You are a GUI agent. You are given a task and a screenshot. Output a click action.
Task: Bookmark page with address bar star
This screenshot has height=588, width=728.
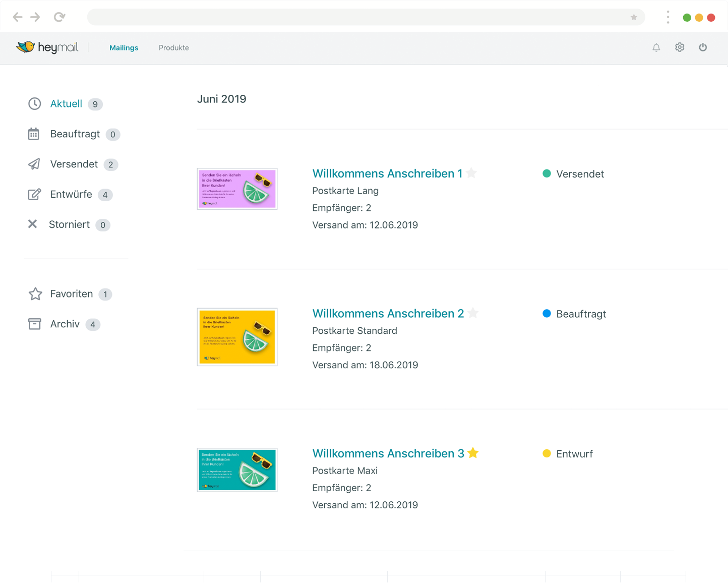[634, 17]
